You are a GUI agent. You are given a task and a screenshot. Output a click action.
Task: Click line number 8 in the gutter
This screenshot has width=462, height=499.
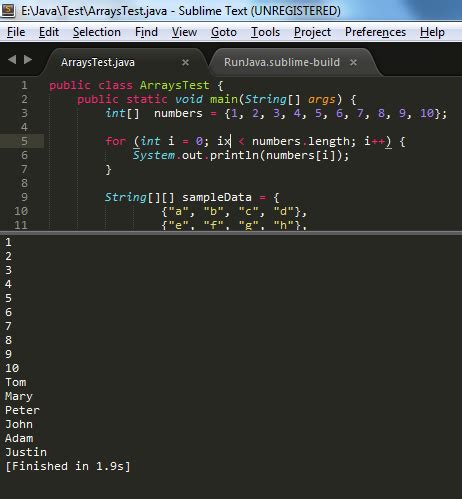click(24, 183)
